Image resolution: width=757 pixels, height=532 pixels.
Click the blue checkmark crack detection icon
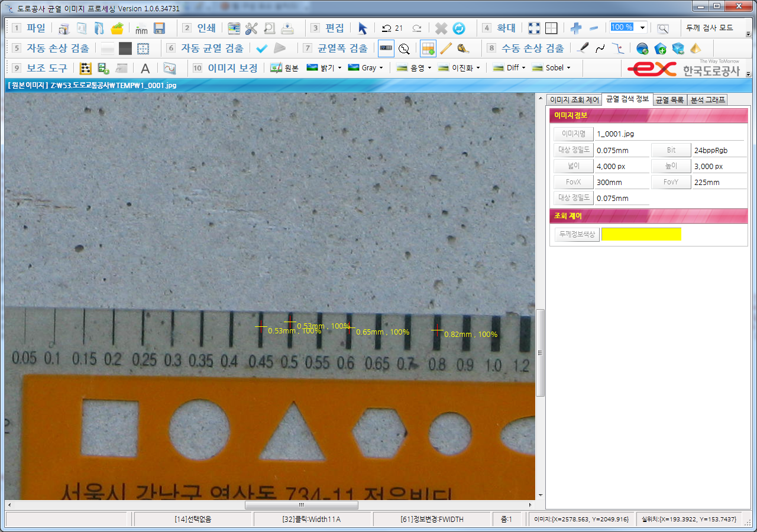(x=262, y=48)
